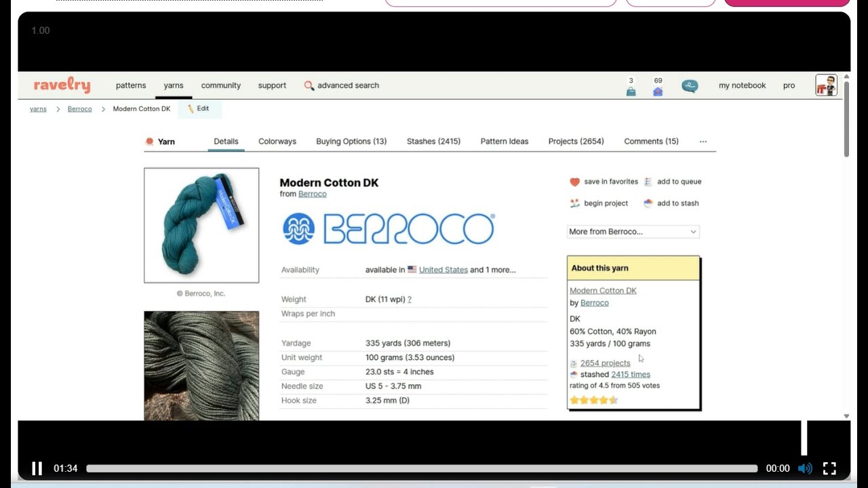Click the advanced search text link
This screenshot has height=488, width=868.
pos(348,85)
